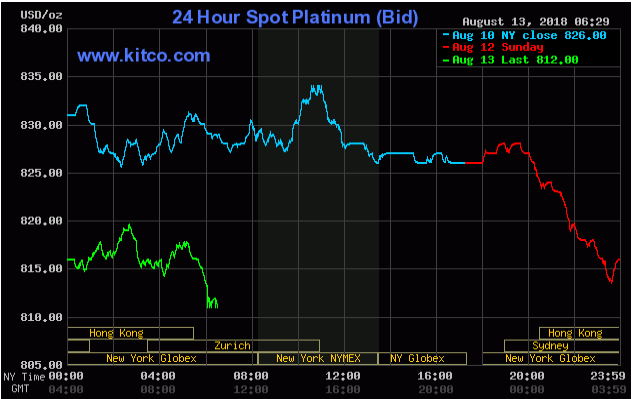
Task: Click the August 13, 2018 06:29 timestamp
Action: [x=536, y=21]
